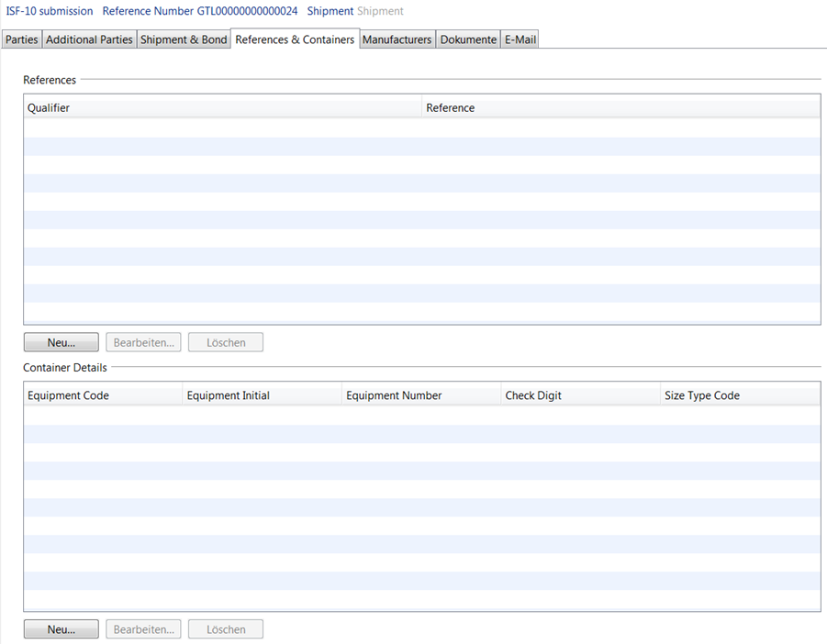Screen dimensions: 827x644
Task: Sort by Equipment Code column header
Action: tap(103, 395)
